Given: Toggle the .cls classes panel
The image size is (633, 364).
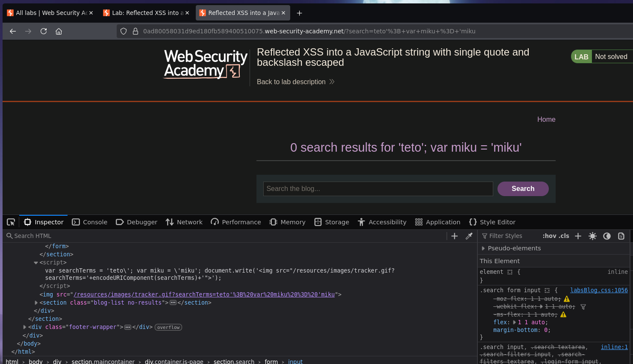Looking at the screenshot, I should click(x=564, y=236).
